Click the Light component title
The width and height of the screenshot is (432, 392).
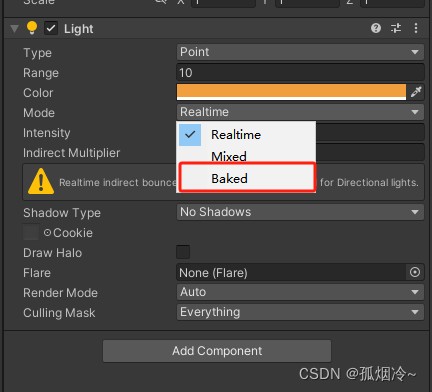79,29
